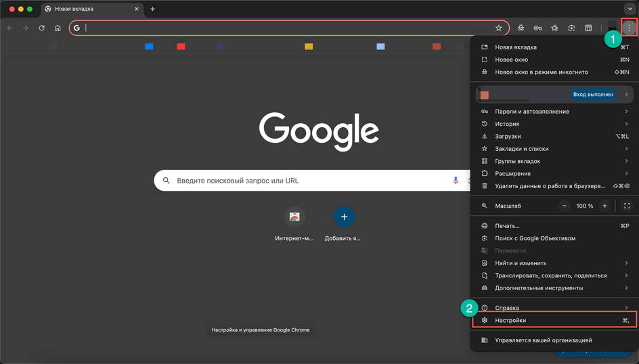Choose "Удалить данные о работе в браузере..."
Viewport: 639px width, 364px height.
pos(554,186)
